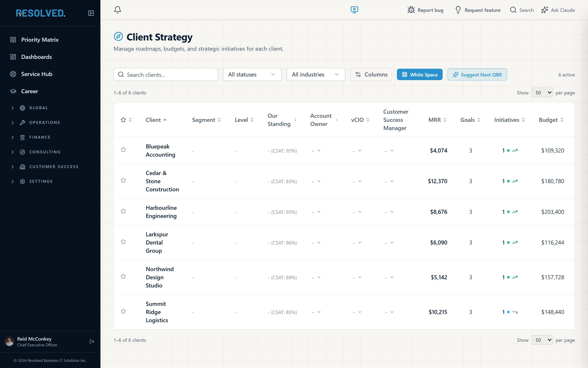The image size is (588, 368).
Task: Star Cedar & Stone Construction as favorite
Action: pyautogui.click(x=124, y=180)
